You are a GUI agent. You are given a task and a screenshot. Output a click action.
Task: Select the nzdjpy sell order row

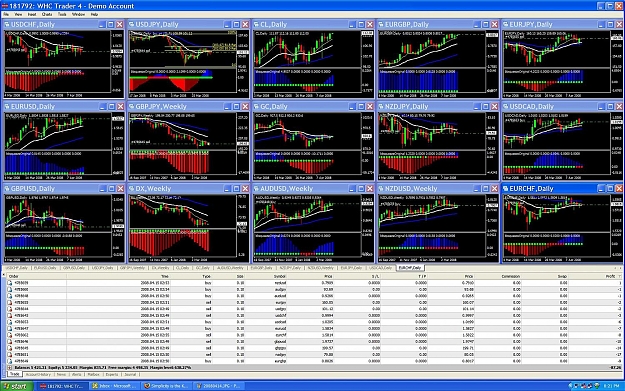point(315,355)
